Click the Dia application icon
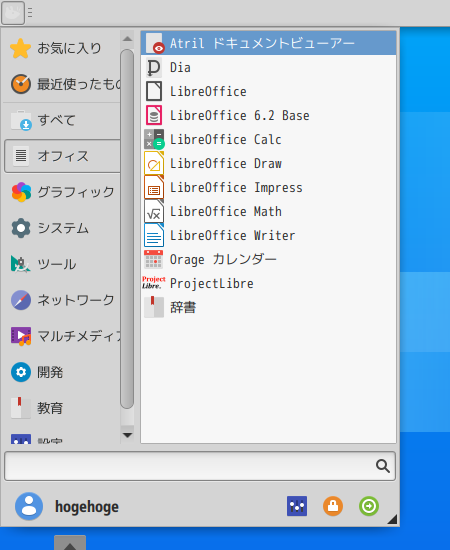The width and height of the screenshot is (450, 550). pos(154,67)
